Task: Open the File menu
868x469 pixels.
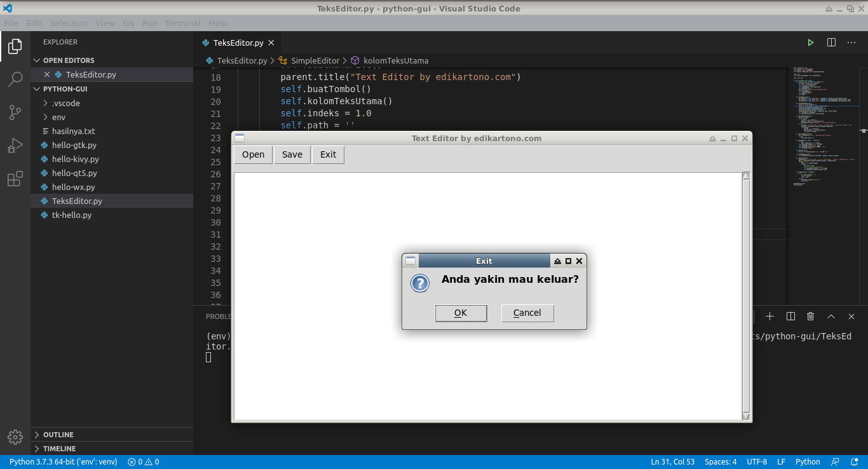Action: tap(11, 23)
